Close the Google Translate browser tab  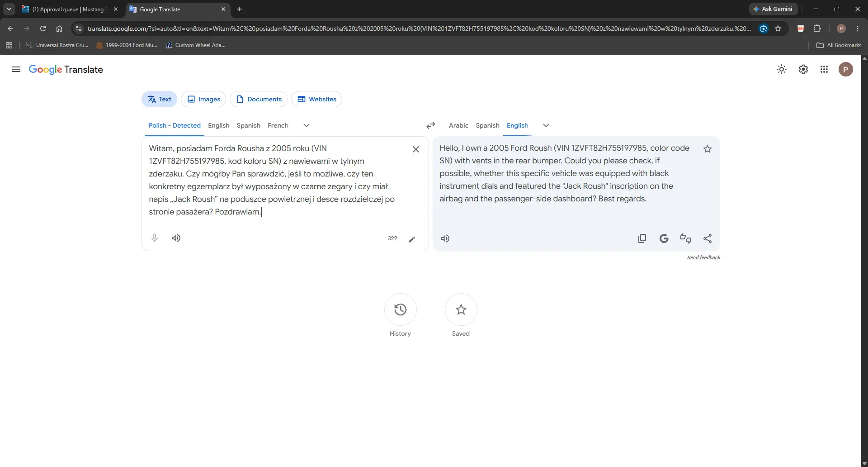point(223,9)
